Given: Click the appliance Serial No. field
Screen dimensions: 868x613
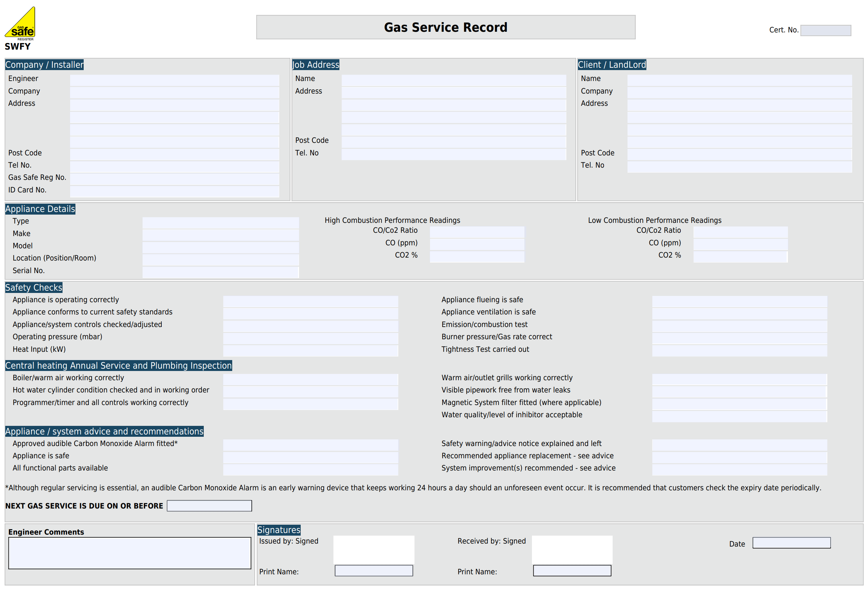Looking at the screenshot, I should [x=220, y=272].
